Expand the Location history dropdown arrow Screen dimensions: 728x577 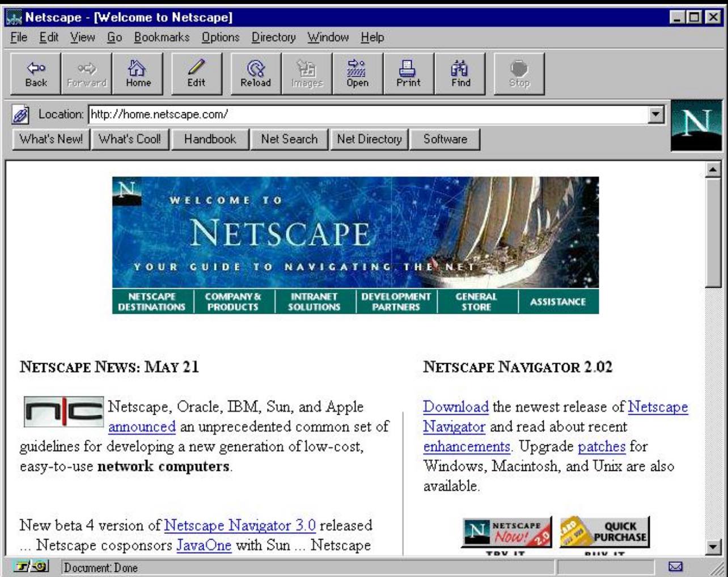pyautogui.click(x=655, y=115)
